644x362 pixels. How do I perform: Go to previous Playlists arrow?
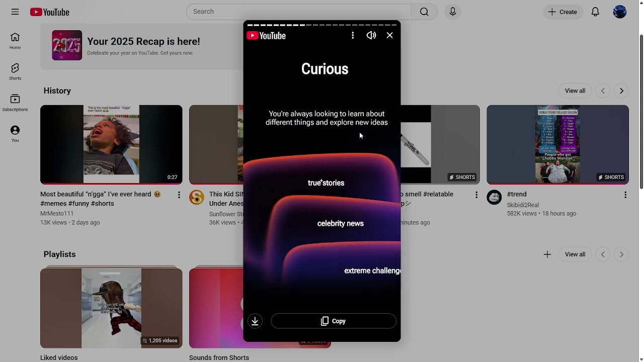coord(603,254)
